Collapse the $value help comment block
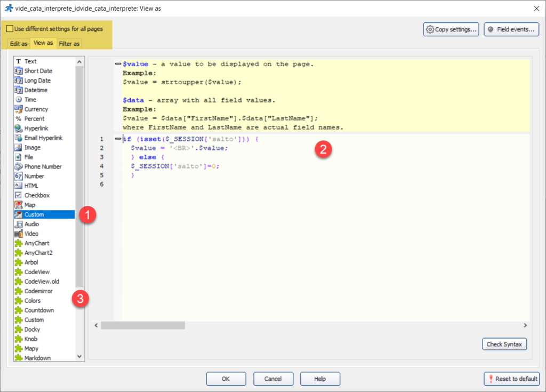 [118, 64]
